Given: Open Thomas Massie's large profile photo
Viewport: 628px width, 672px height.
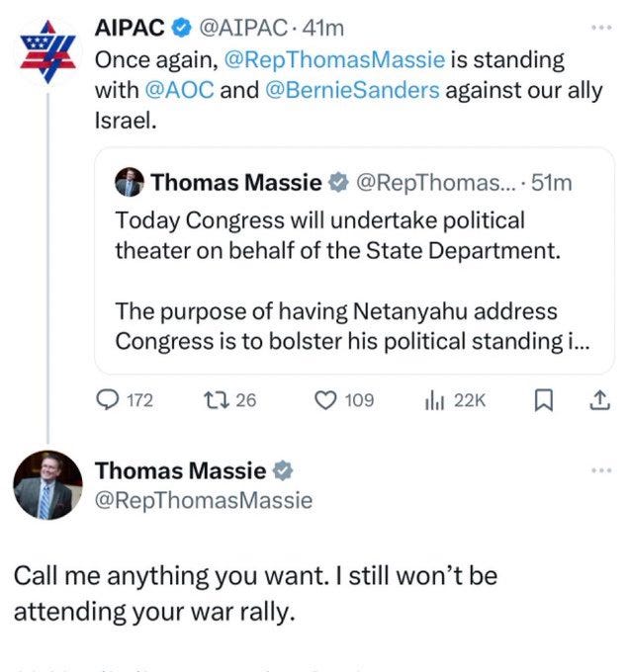Looking at the screenshot, I should pos(47,484).
